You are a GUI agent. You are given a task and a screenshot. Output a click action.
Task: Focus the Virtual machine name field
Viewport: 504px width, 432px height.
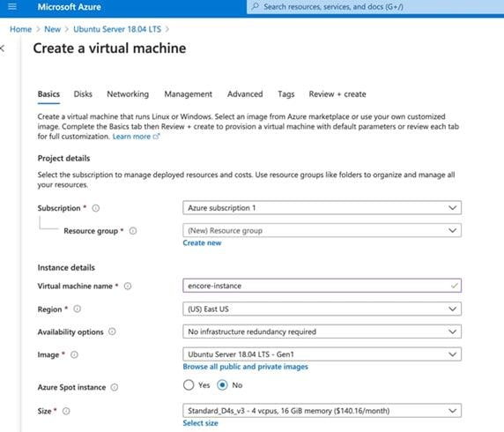click(322, 286)
